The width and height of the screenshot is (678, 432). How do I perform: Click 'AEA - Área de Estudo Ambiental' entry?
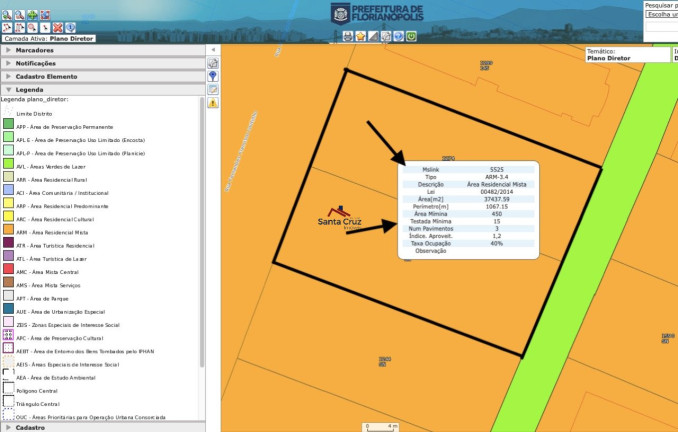click(56, 378)
